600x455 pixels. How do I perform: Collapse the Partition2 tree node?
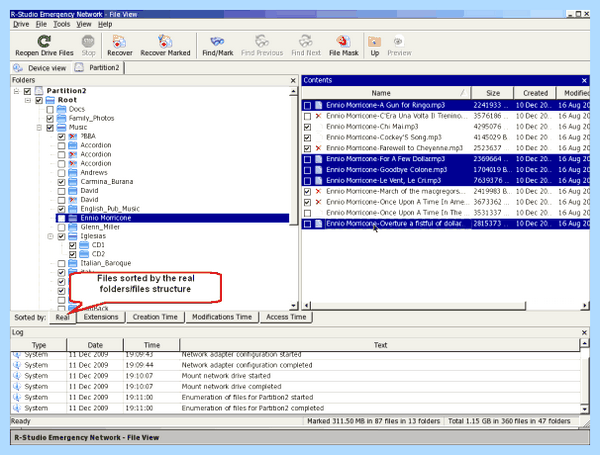click(16, 91)
